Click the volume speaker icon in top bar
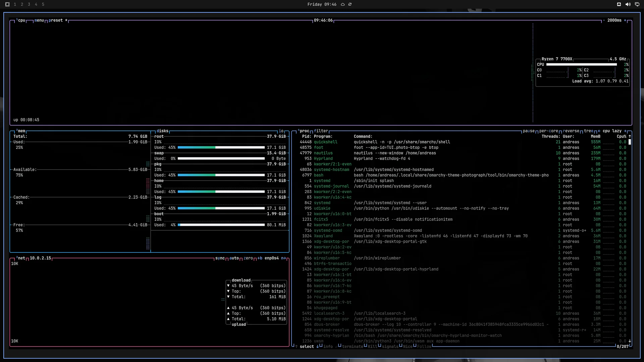Image resolution: width=644 pixels, height=362 pixels. [628, 4]
